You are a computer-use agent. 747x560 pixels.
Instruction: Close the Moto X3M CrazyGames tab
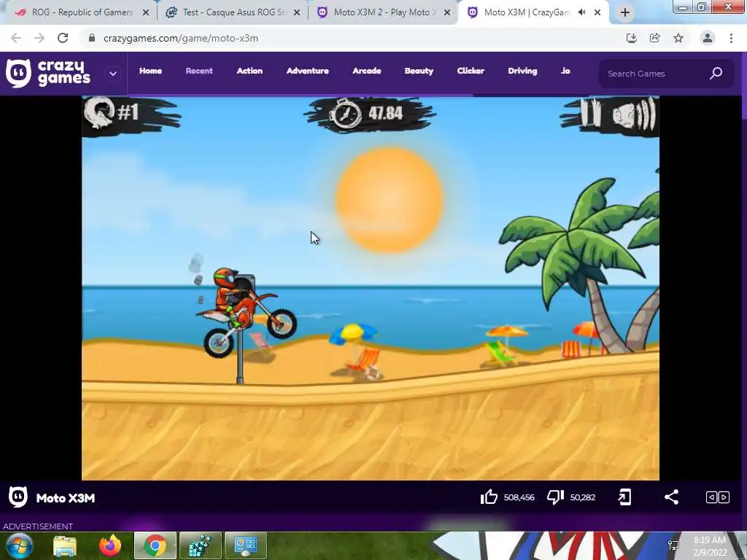(x=597, y=12)
